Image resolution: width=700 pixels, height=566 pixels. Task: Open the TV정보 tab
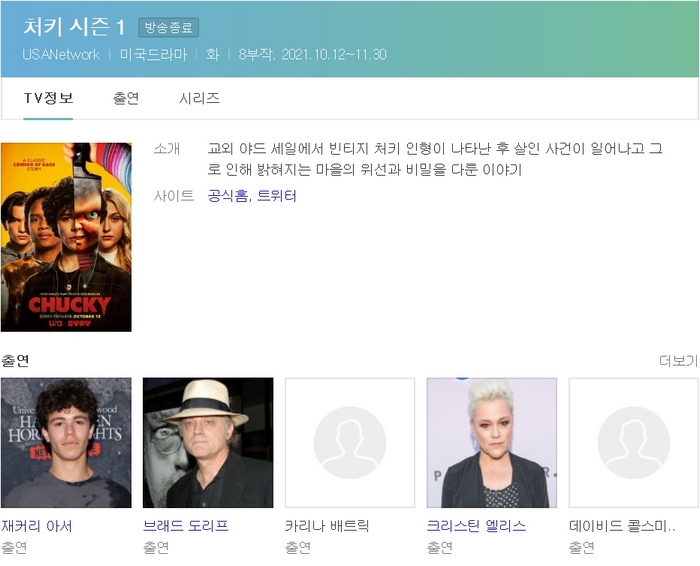tap(48, 98)
